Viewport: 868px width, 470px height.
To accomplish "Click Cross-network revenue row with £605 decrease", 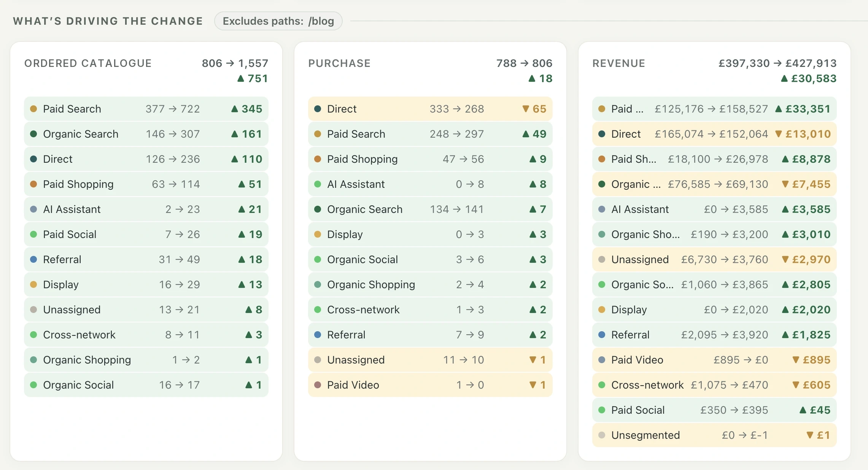I will click(x=714, y=385).
